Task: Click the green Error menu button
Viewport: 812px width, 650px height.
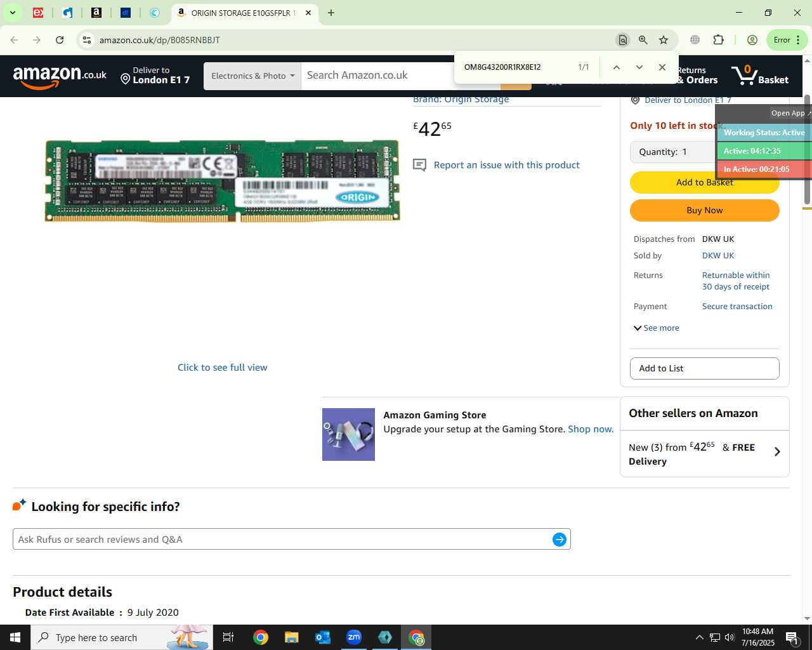Action: 787,40
